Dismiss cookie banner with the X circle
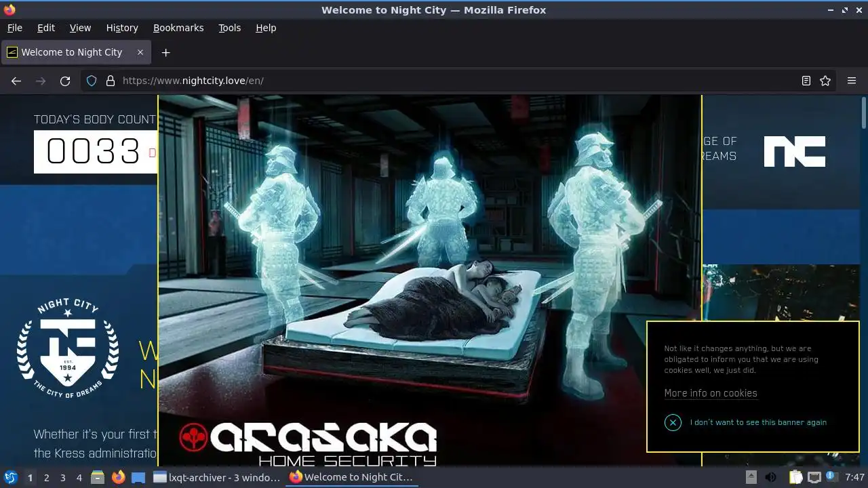The image size is (868, 488). 673,422
